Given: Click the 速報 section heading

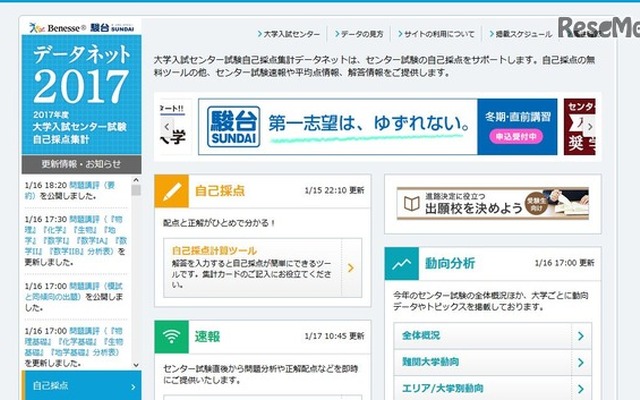Looking at the screenshot, I should pyautogui.click(x=207, y=337).
